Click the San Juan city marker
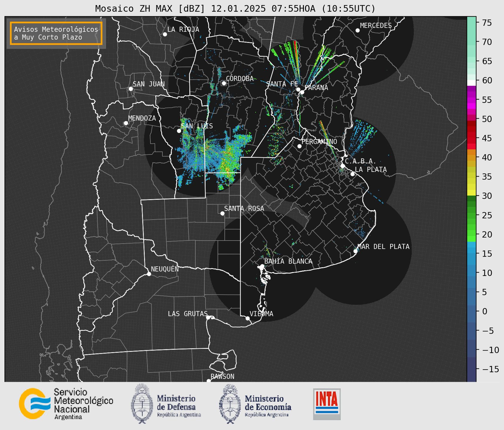 131,89
